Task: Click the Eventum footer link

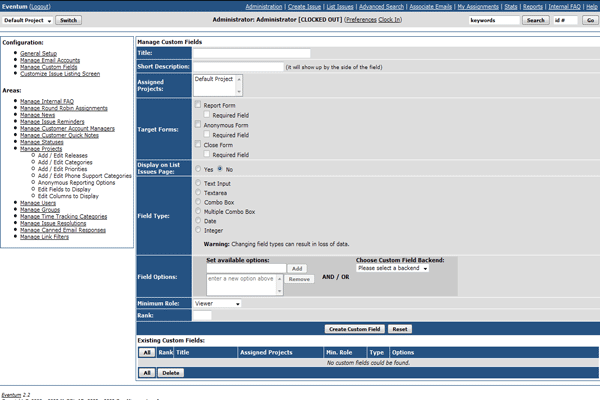Action: pos(11,395)
